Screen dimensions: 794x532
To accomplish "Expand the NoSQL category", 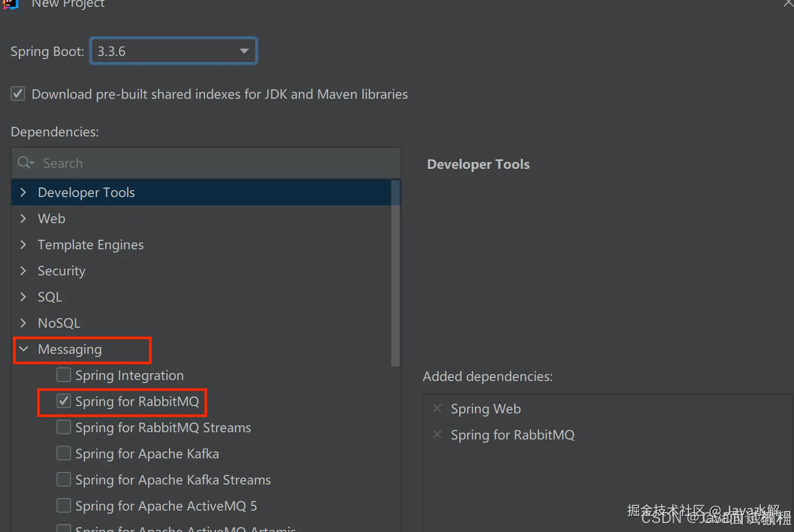I will pos(23,323).
